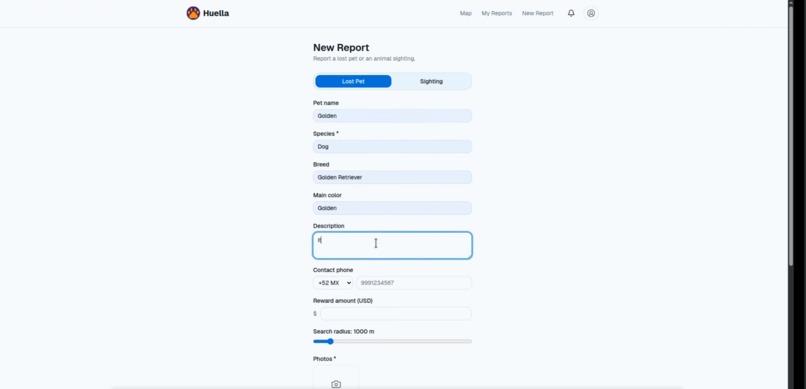Click the Huella paw logo icon
This screenshot has height=389, width=806.
tap(193, 13)
